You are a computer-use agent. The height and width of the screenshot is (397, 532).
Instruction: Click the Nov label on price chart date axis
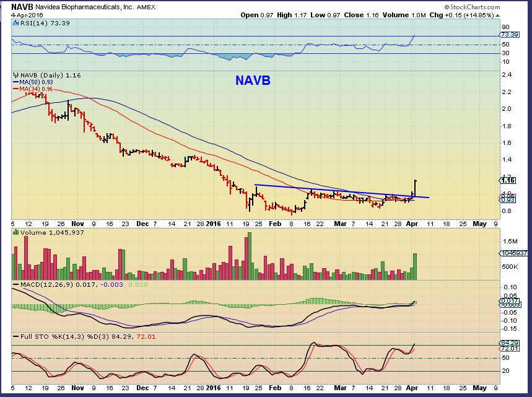coord(77,224)
